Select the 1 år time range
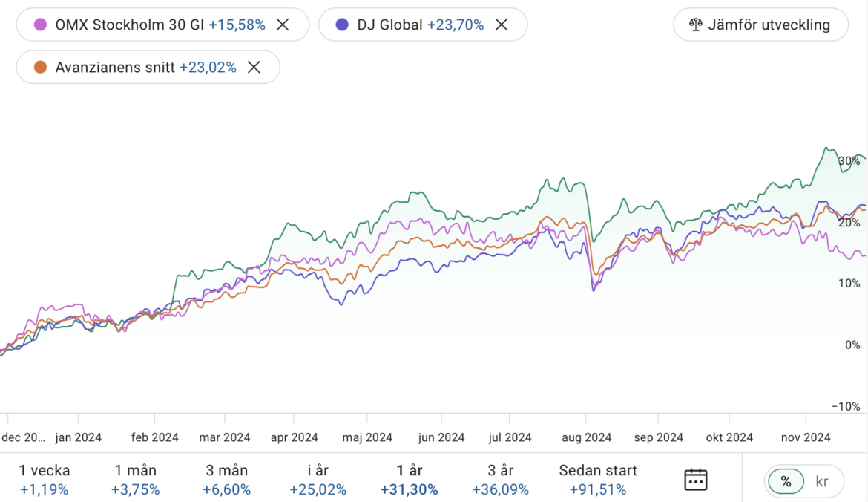This screenshot has height=502, width=868. (x=409, y=480)
